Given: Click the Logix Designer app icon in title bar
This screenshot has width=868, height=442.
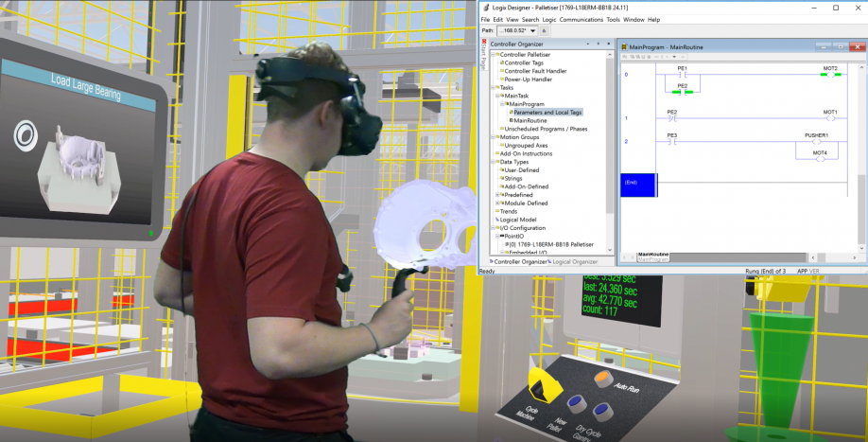Looking at the screenshot, I should tap(486, 8).
